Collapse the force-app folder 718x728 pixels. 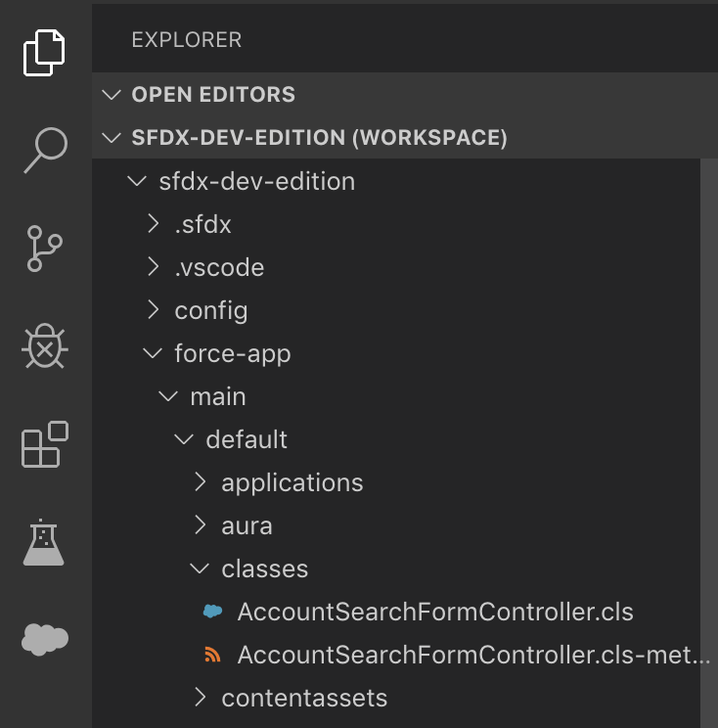[x=153, y=353]
